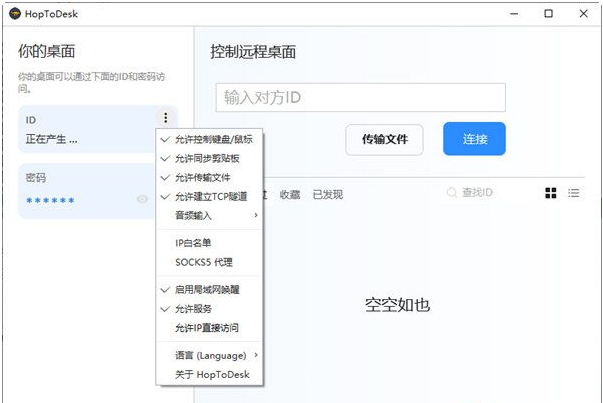
Task: Click the 查找ID search field
Action: [477, 192]
